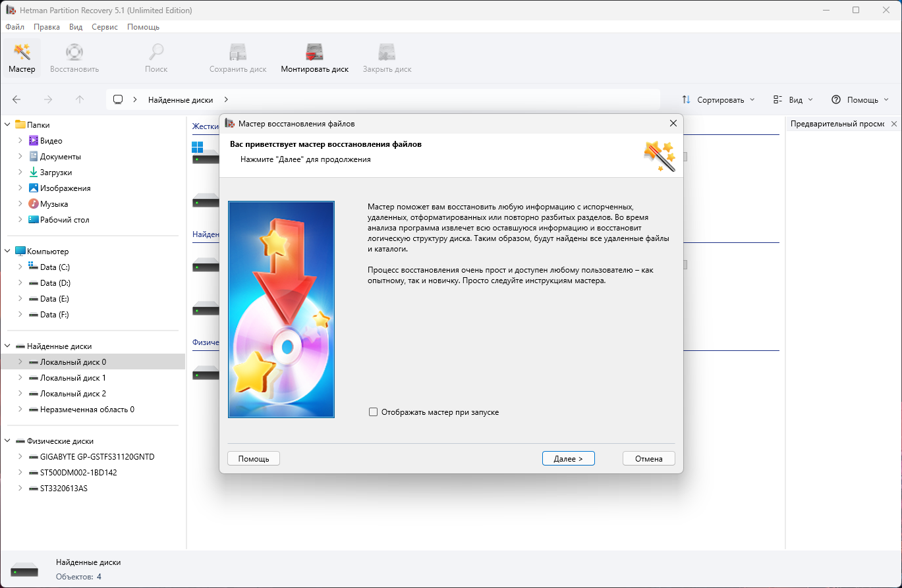Click the Мастер wizard wand icon
This screenshot has width=902, height=588.
22,52
